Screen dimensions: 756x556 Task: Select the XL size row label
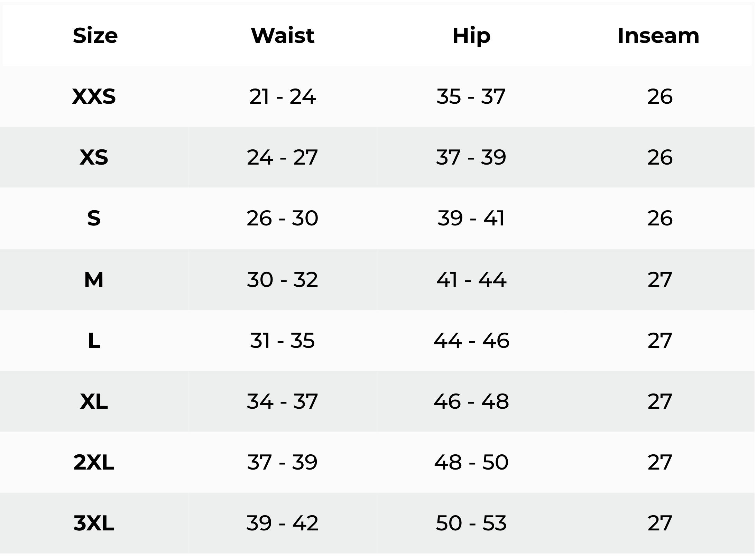(94, 401)
